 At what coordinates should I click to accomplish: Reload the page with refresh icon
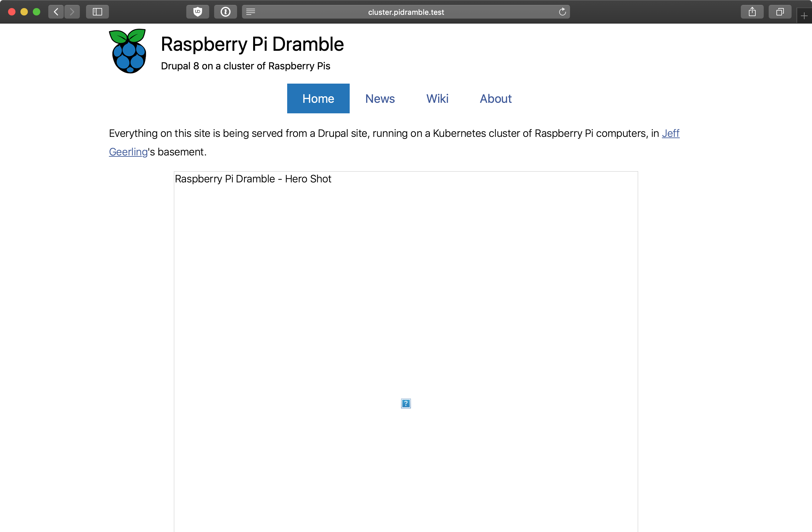click(x=562, y=12)
